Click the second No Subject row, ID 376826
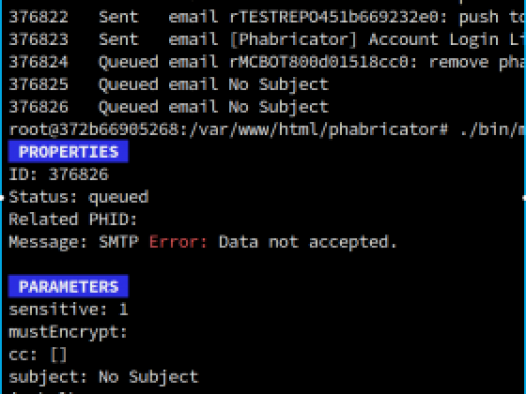 click(x=169, y=107)
